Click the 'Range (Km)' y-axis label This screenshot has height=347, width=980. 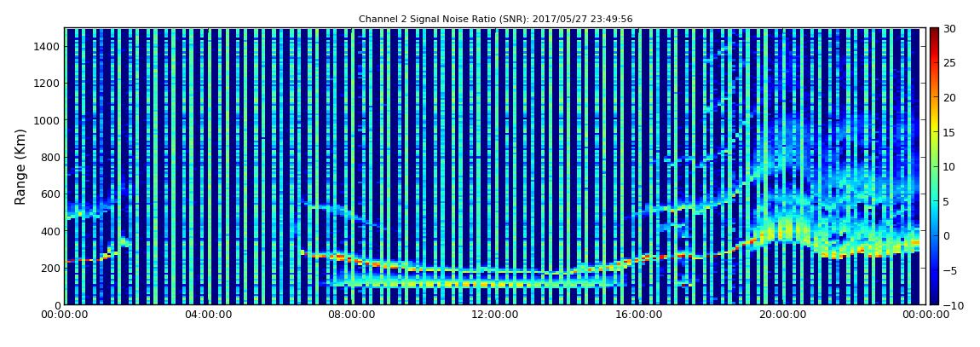tap(20, 167)
